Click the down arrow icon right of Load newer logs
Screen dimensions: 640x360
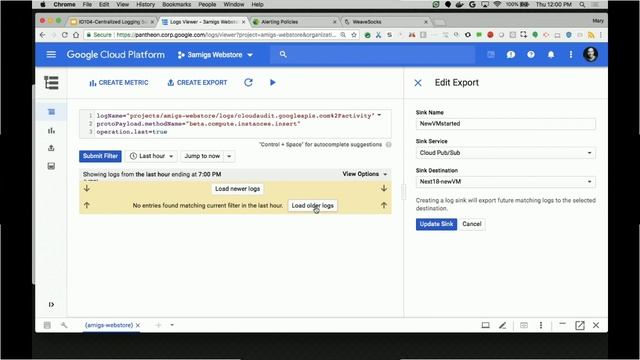tap(384, 188)
